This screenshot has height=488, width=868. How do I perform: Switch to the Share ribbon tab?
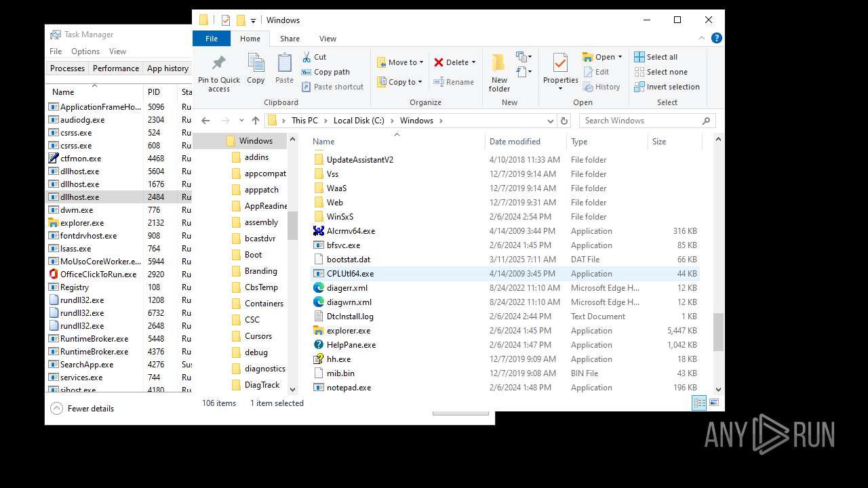290,39
